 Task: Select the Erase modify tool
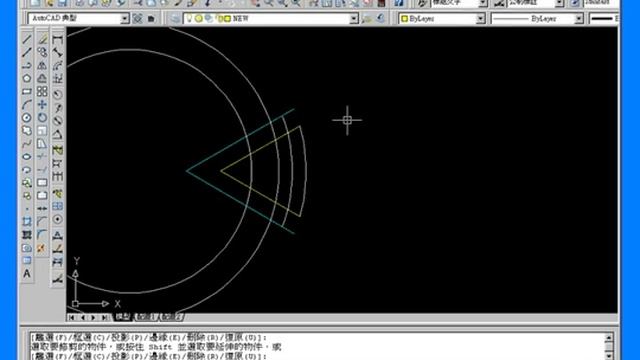42,40
